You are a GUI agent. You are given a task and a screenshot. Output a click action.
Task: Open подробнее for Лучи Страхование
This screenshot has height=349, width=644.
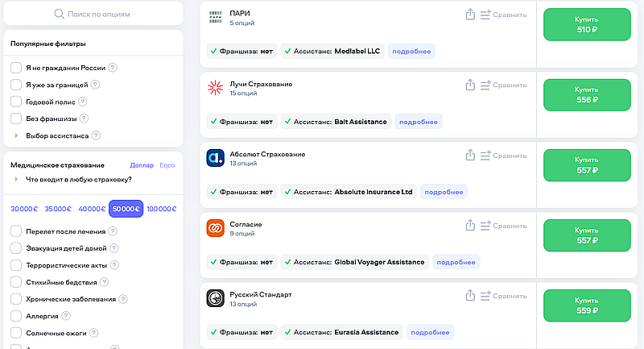click(x=419, y=122)
